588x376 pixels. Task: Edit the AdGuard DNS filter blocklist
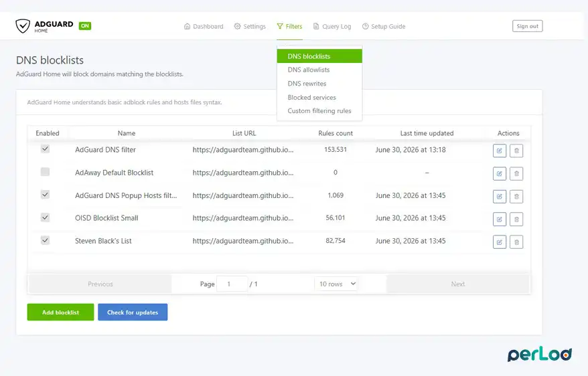(x=500, y=151)
